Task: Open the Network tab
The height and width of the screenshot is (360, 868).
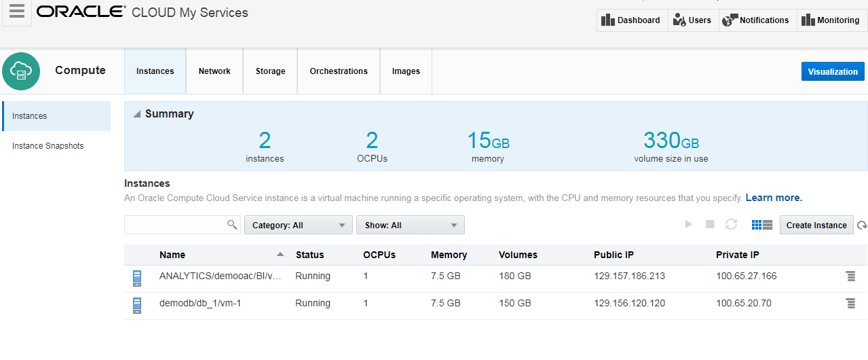Action: coord(214,71)
